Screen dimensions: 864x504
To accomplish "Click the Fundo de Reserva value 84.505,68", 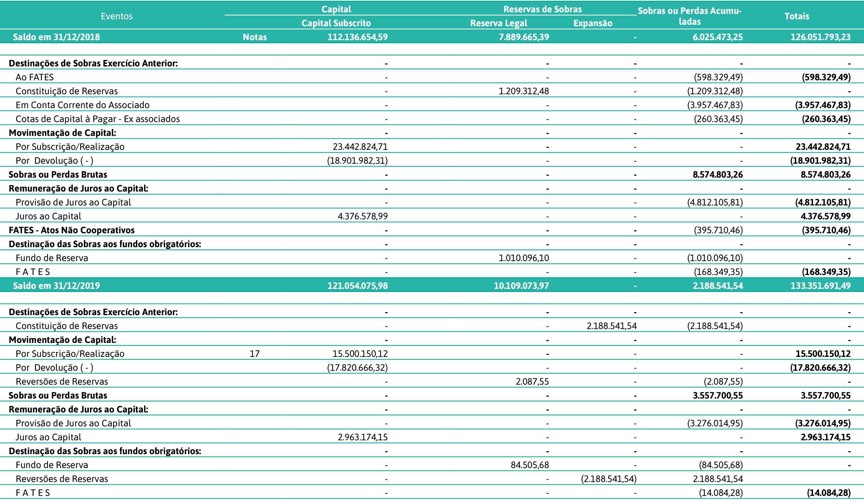I will coord(530,465).
